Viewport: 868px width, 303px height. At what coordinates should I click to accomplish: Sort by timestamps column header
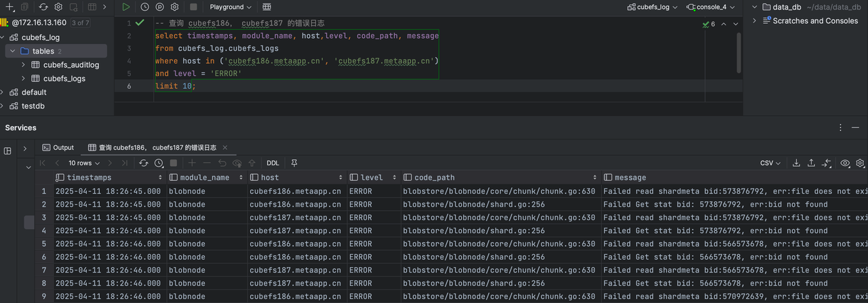pos(110,178)
